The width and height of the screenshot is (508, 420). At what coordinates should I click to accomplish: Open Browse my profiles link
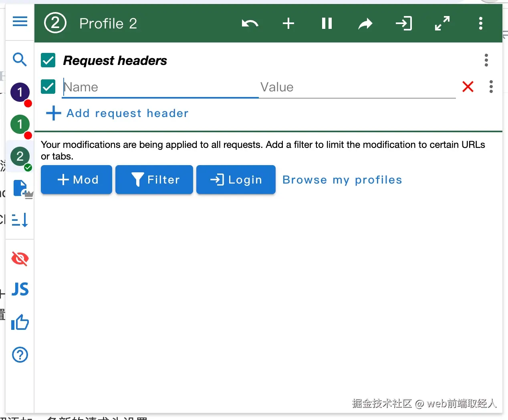click(342, 180)
